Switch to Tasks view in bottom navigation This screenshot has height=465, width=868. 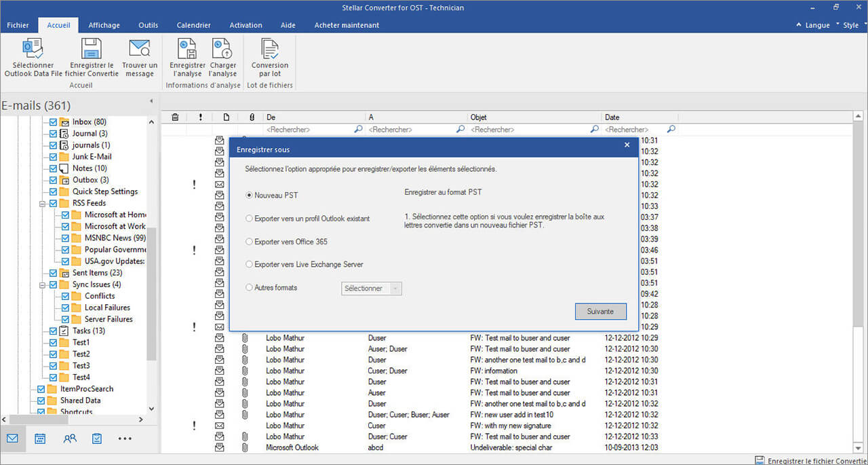pos(97,439)
